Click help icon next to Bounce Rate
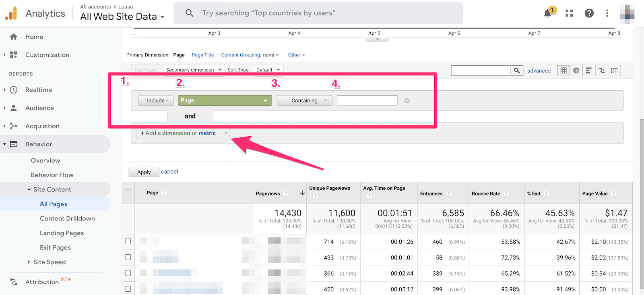The image size is (644, 295). 506,193
